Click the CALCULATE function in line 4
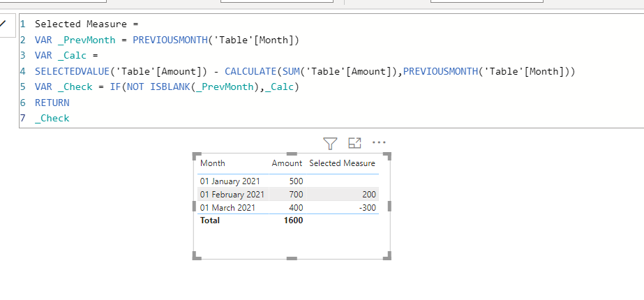644x300 pixels. pos(250,71)
